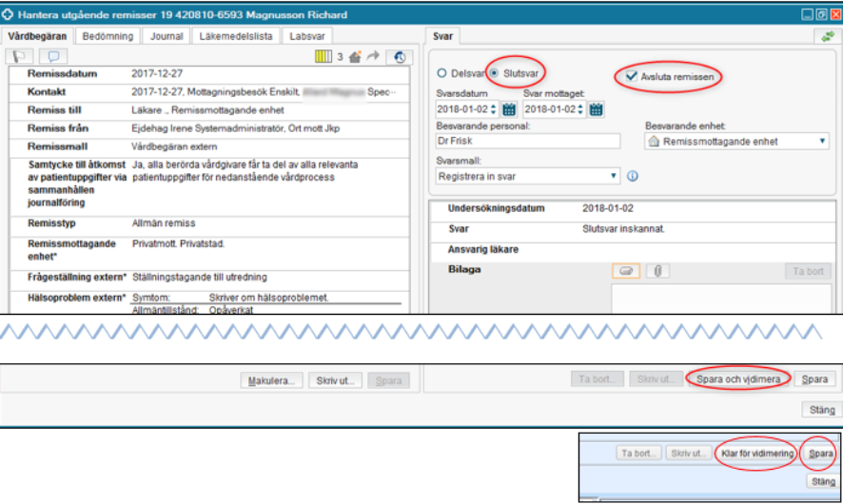The width and height of the screenshot is (843, 504).
Task: Select the Slutsvar radio button
Action: click(495, 73)
